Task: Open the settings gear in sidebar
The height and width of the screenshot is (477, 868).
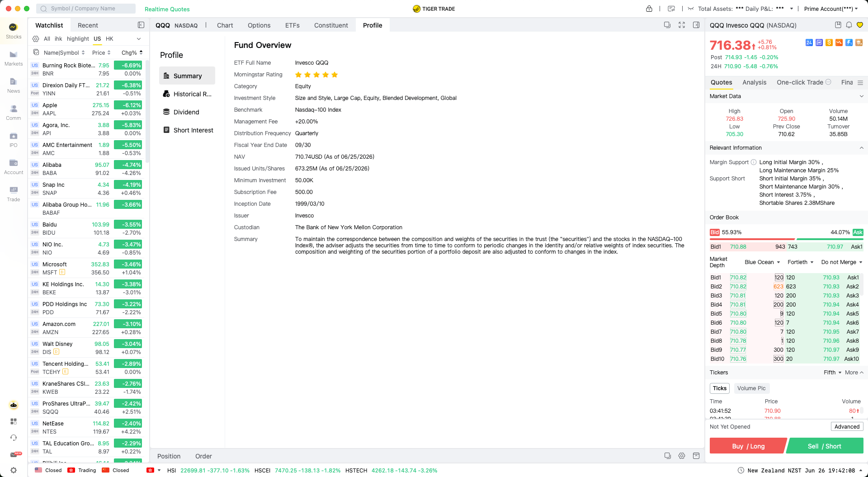Action: click(14, 470)
